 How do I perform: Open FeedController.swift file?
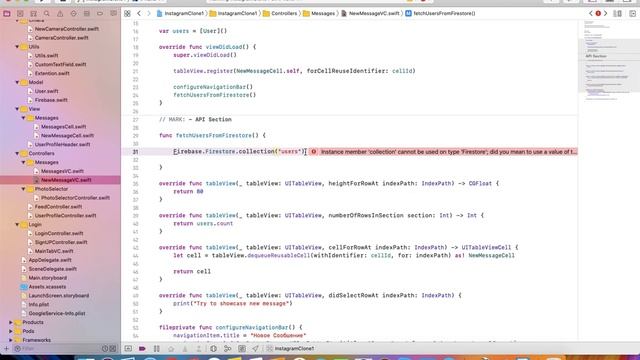click(58, 207)
